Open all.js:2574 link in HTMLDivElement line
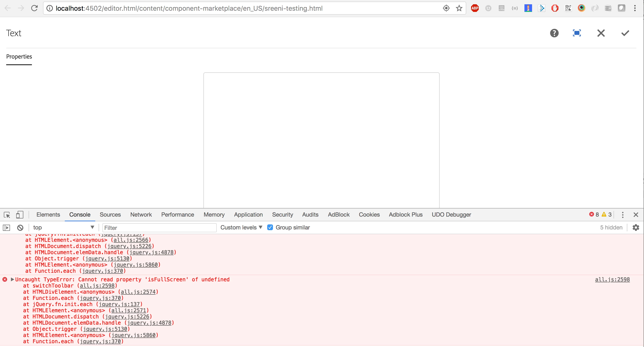The width and height of the screenshot is (644, 347). tap(138, 292)
